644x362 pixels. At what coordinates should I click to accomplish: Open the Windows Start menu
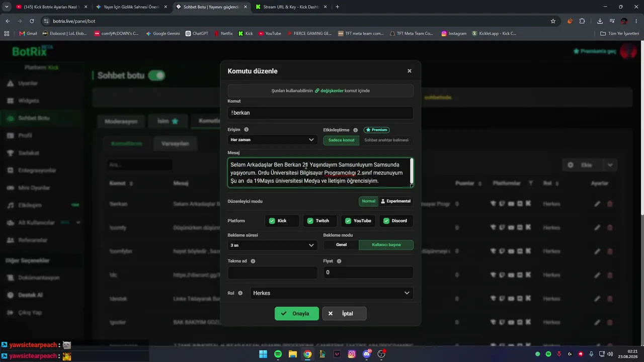263,354
